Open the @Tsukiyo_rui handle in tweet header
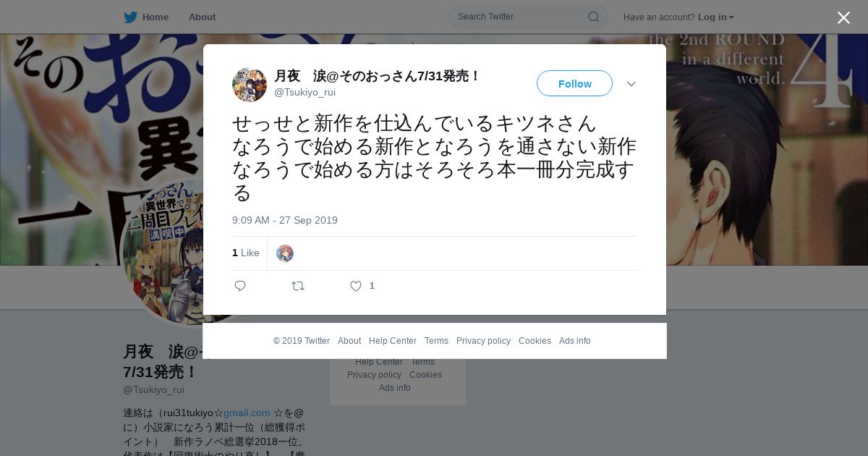Screen dimensions: 868x456 (x=305, y=92)
